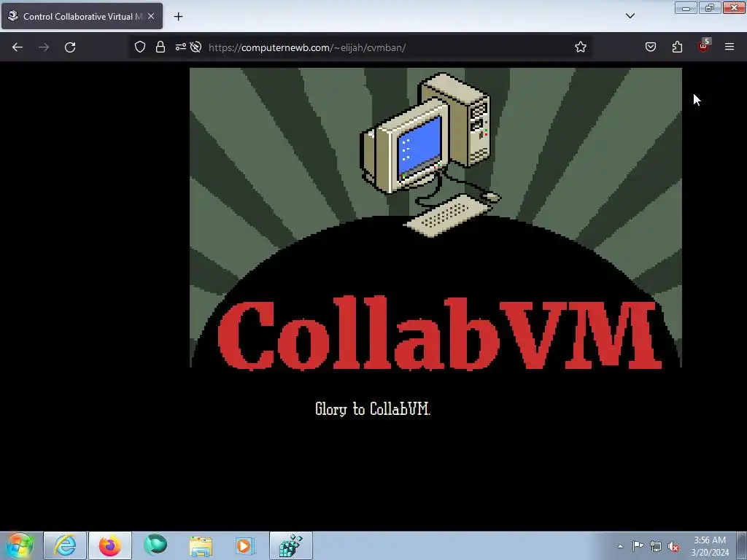
Task: Click the muted volume tray icon
Action: [x=673, y=547]
